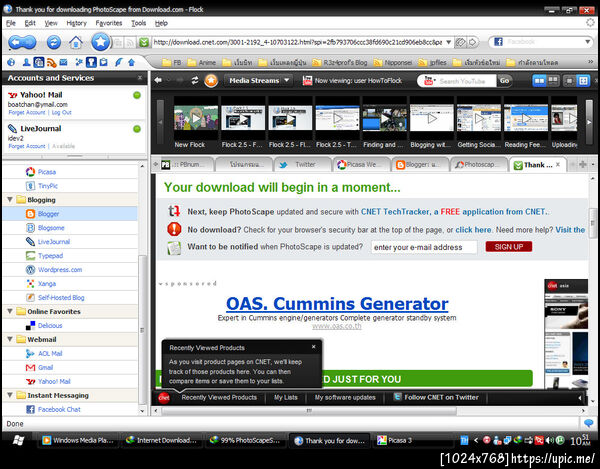The height and width of the screenshot is (469, 600).
Task: Expand more bookmarks with the chevron
Action: [590, 62]
